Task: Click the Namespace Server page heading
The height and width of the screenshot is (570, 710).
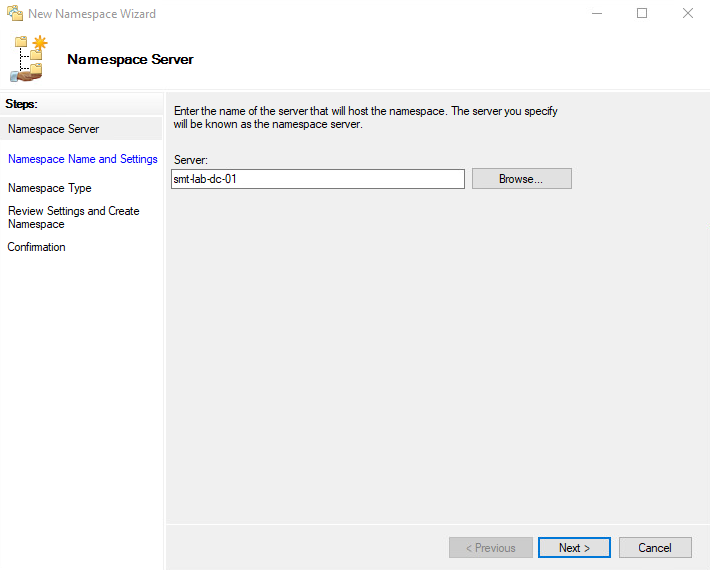Action: point(130,59)
